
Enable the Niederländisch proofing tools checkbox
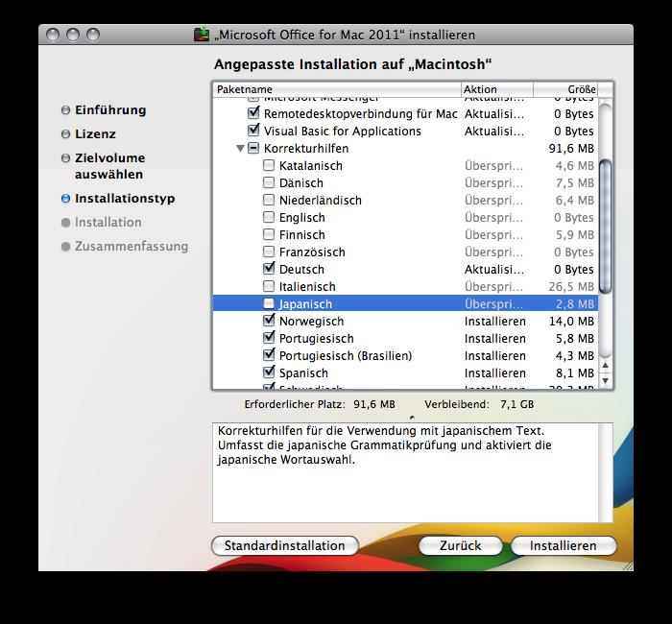[x=269, y=200]
